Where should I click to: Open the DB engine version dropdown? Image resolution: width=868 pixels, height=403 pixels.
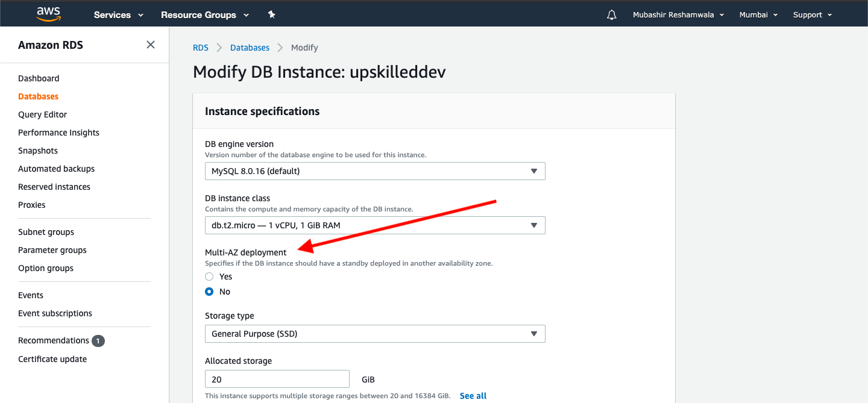pos(375,171)
